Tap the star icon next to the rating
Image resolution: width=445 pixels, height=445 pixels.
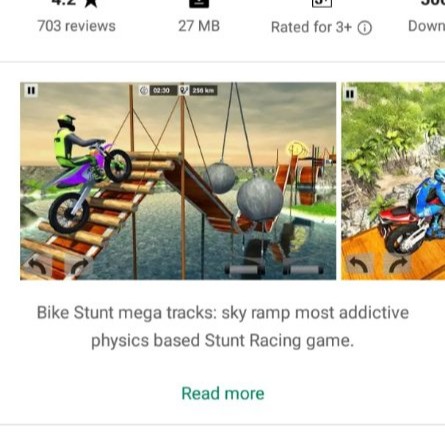pyautogui.click(x=90, y=3)
